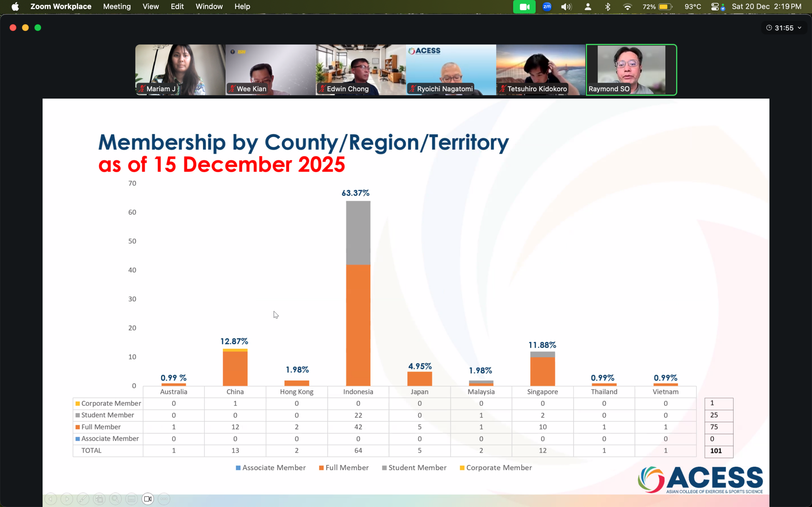Click the green Zoom camera status icon
Viewport: 812px width, 507px height.
tap(524, 7)
